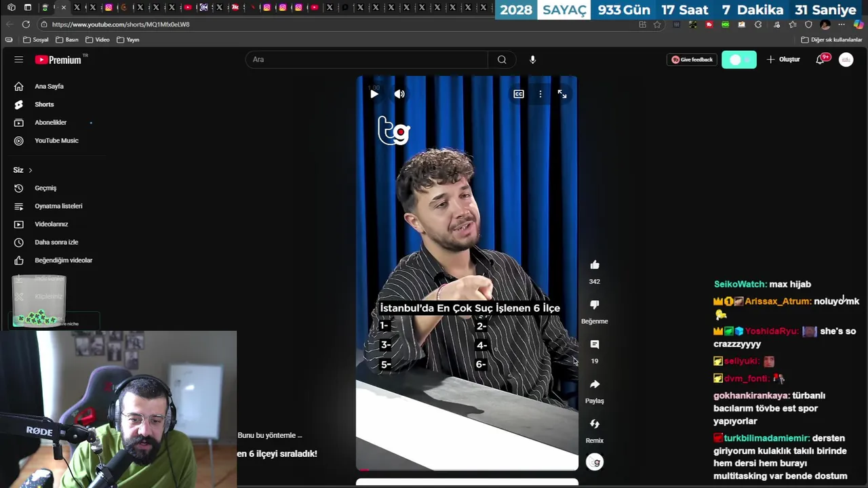Open the Sosyal bookmarks folder

36,40
